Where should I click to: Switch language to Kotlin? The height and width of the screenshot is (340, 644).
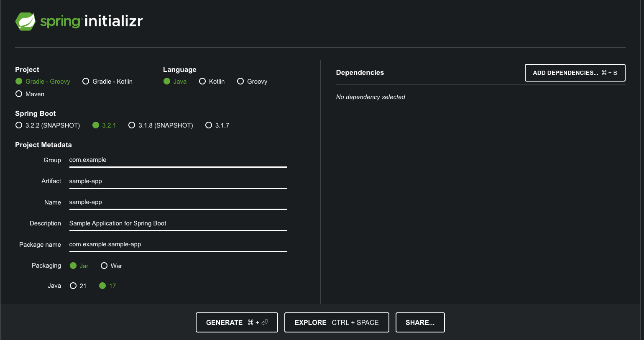pyautogui.click(x=202, y=82)
